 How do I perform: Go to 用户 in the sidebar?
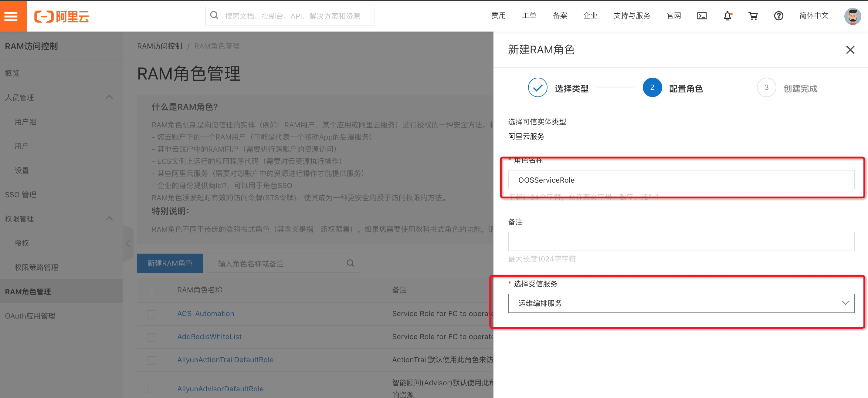tap(22, 146)
